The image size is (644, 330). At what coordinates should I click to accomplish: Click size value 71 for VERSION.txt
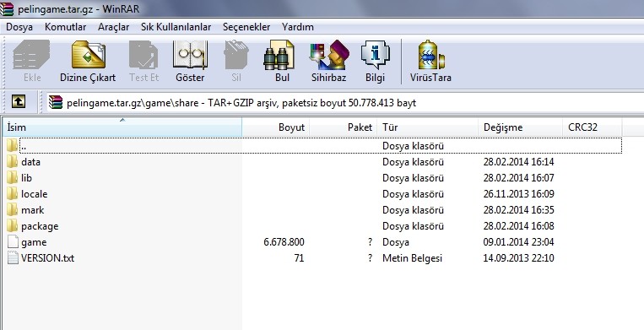[299, 258]
